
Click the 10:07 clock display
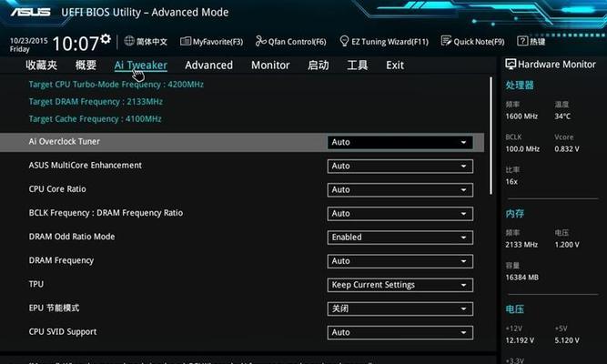[x=76, y=44]
